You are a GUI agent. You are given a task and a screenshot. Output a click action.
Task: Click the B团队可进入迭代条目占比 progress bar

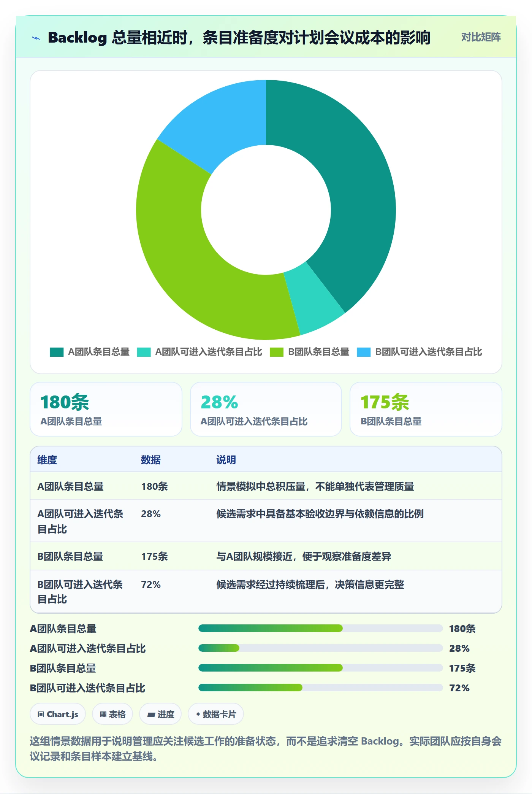[x=320, y=688]
